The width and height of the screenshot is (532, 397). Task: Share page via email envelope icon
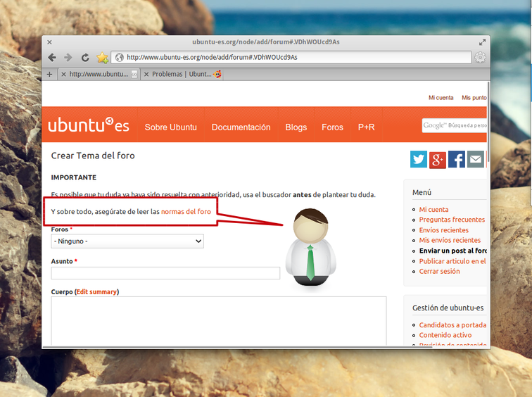click(475, 159)
